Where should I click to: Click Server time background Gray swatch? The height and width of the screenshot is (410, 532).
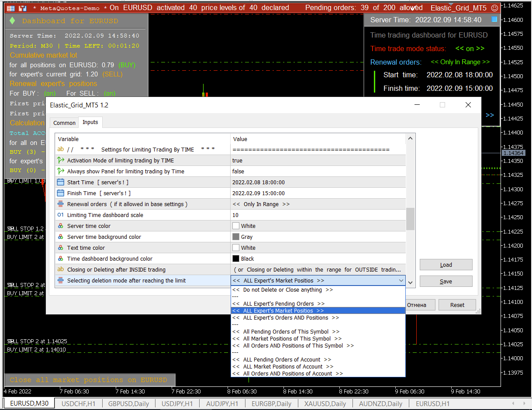[236, 237]
